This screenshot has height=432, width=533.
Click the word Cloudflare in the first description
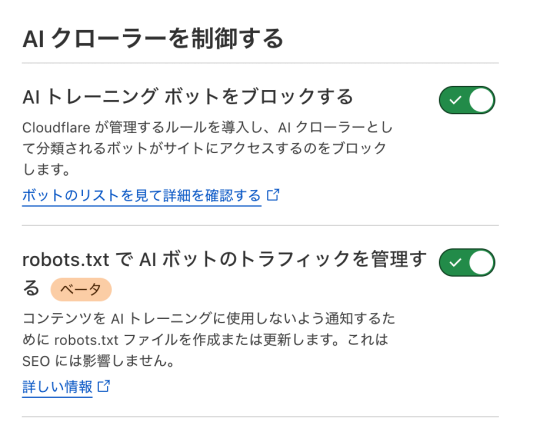(56, 128)
